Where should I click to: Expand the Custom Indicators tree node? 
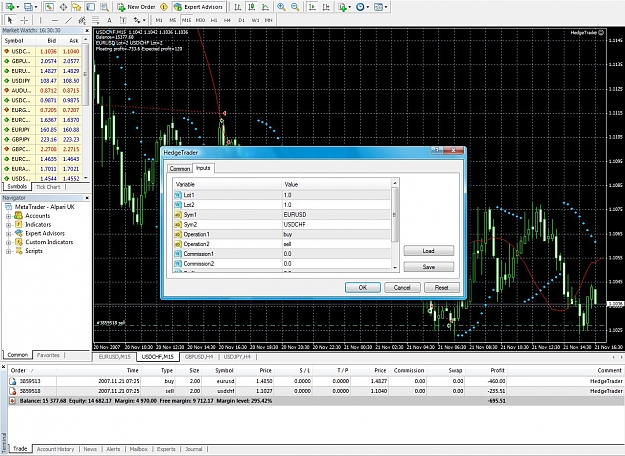8,242
